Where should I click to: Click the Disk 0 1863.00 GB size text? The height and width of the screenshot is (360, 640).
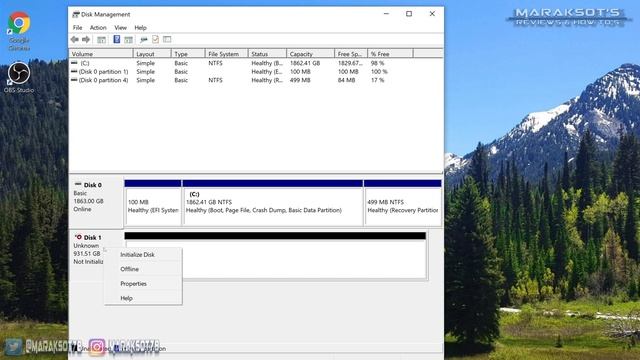[88, 201]
